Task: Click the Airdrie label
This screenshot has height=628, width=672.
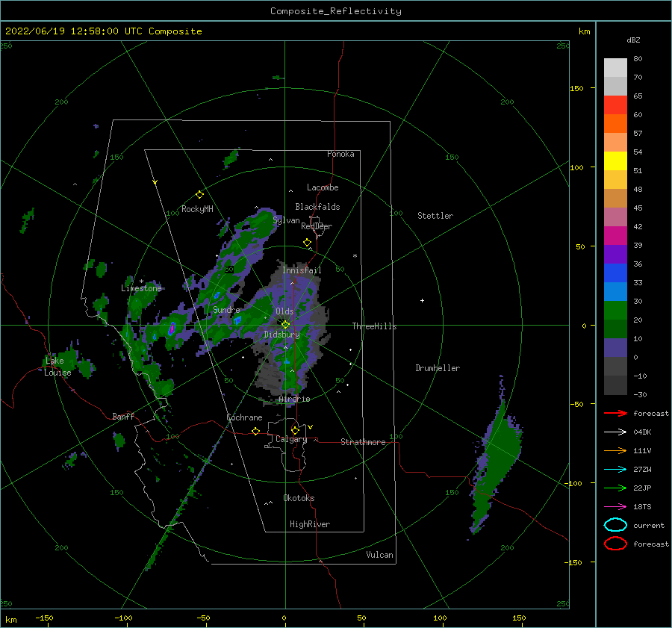Action: click(294, 399)
